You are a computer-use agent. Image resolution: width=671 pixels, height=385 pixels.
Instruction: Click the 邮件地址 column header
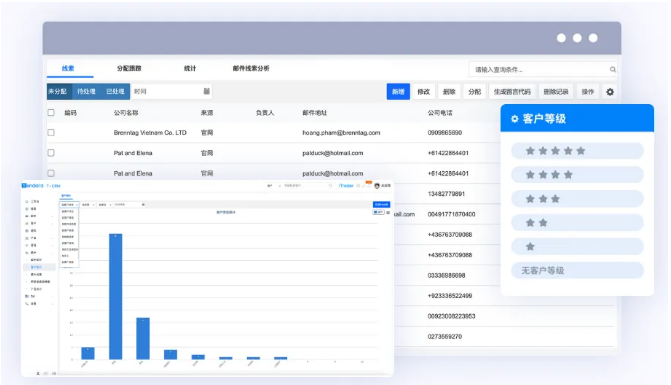coord(315,113)
